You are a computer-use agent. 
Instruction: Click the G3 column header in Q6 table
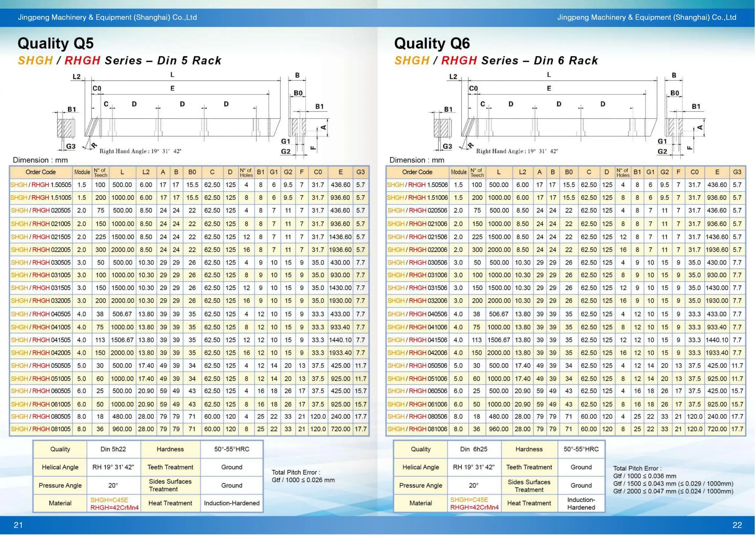[737, 172]
